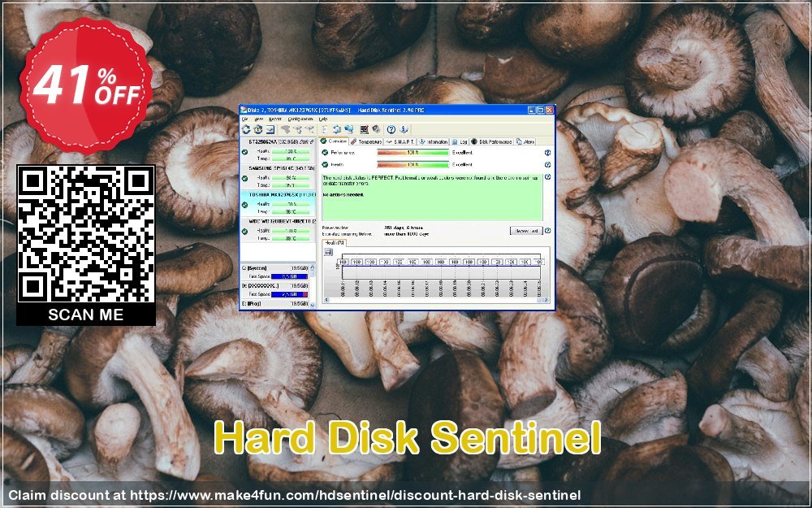Open the View menu
Viewport: 812px width, 508px height.
coord(258,119)
